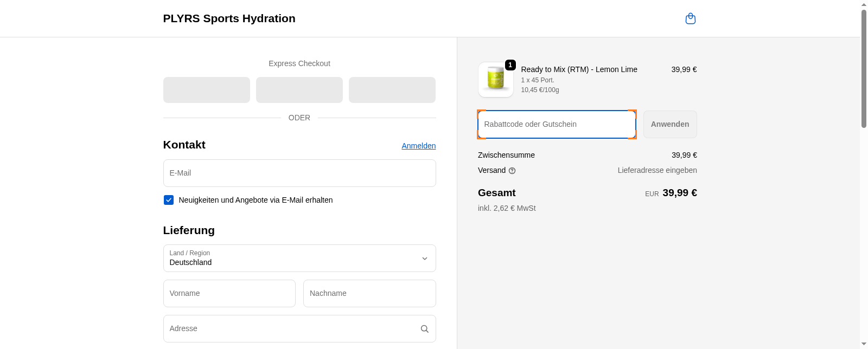
Task: Open the shopping bag cart icon
Action: [690, 19]
